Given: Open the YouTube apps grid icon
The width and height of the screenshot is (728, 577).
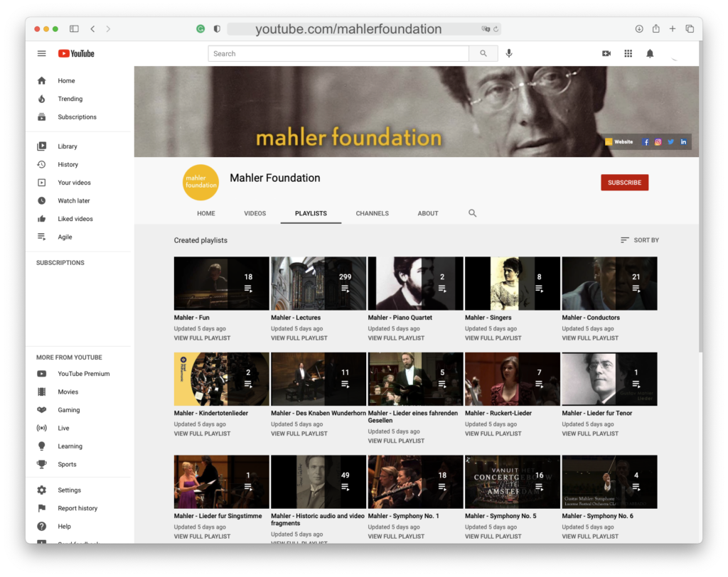Looking at the screenshot, I should pyautogui.click(x=628, y=53).
